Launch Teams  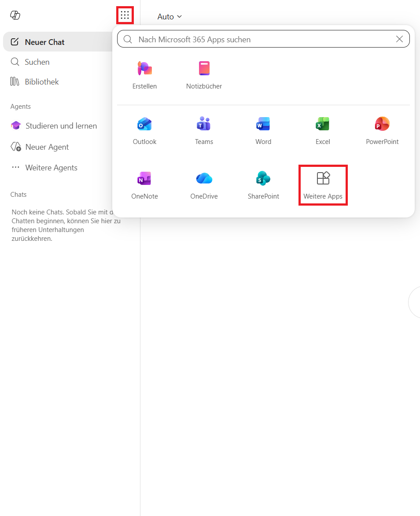(x=204, y=131)
